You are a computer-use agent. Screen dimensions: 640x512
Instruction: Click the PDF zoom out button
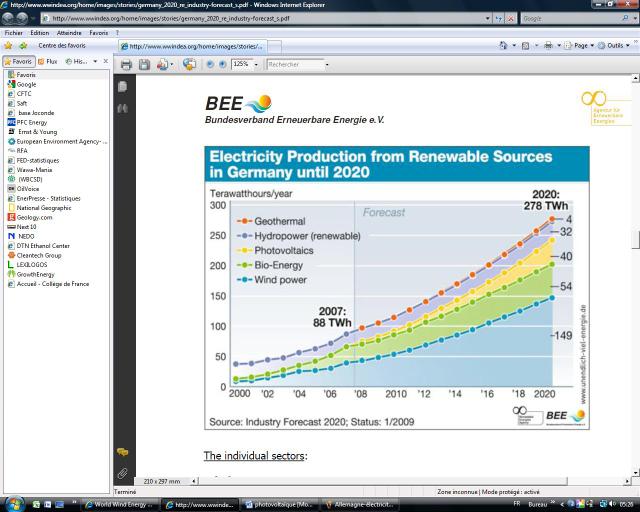pyautogui.click(x=209, y=64)
